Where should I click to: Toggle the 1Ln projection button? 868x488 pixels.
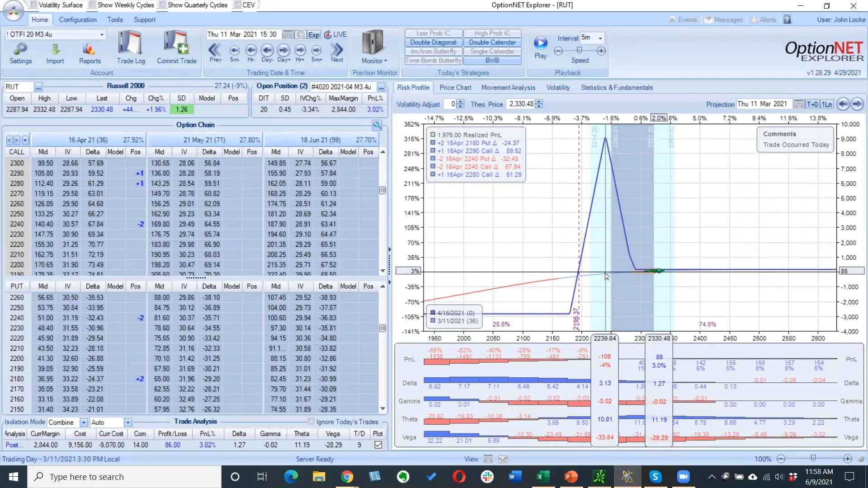click(827, 104)
